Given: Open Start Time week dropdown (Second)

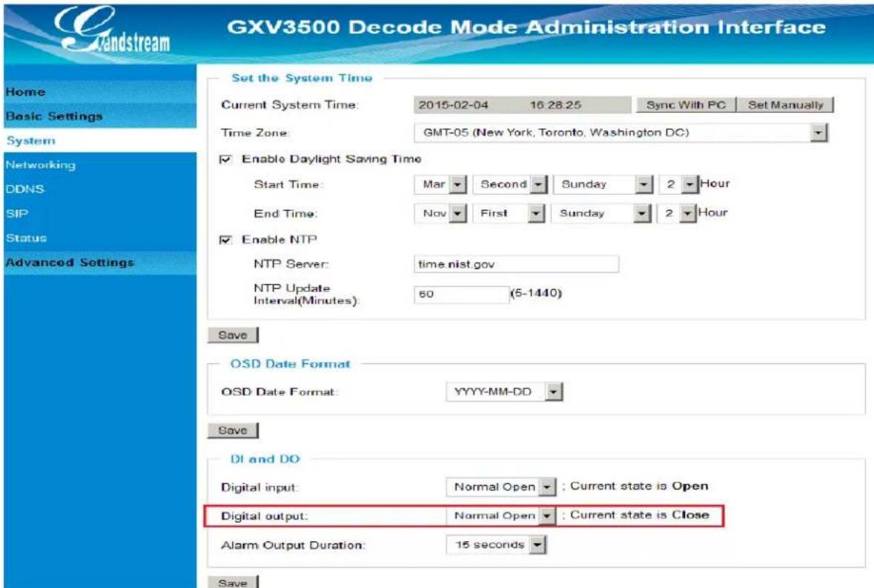Looking at the screenshot, I should [510, 184].
